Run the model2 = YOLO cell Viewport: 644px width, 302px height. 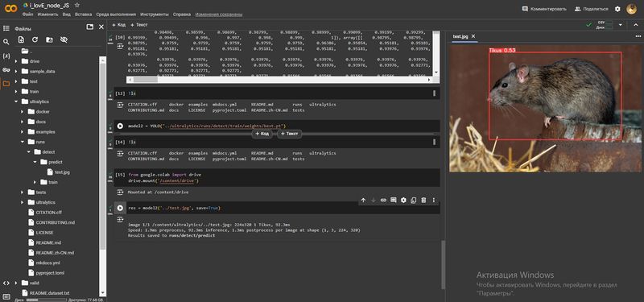click(120, 126)
